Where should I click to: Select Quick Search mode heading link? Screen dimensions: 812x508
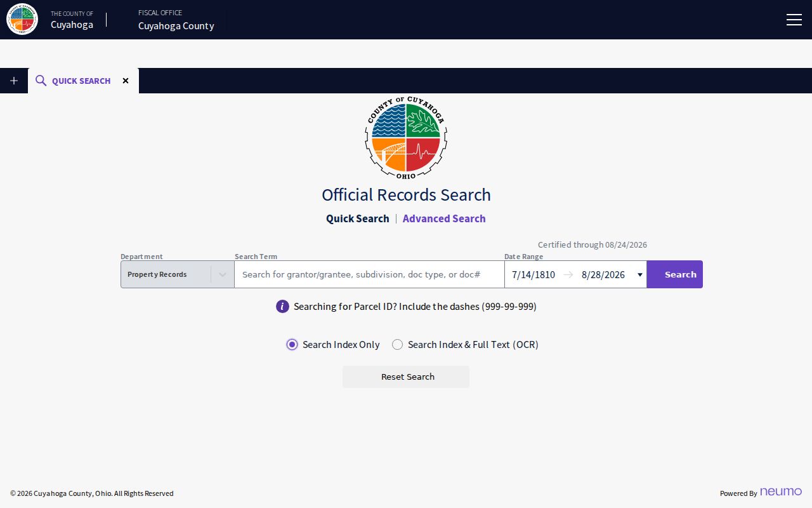[358, 218]
